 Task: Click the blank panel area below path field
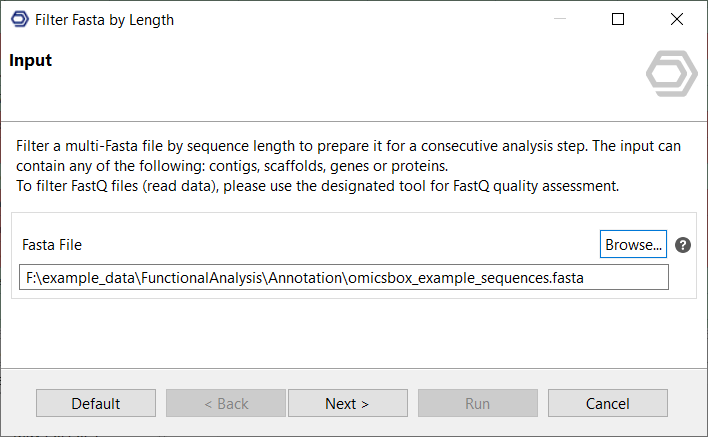click(x=343, y=310)
